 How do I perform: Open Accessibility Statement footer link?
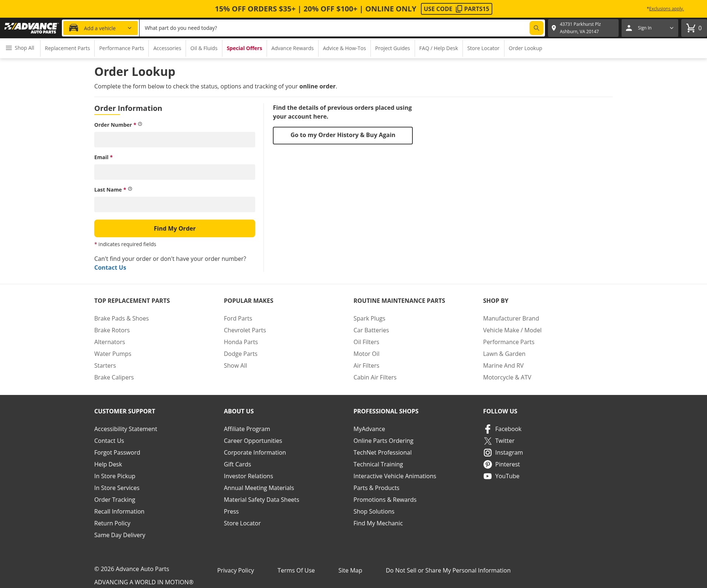coord(126,429)
